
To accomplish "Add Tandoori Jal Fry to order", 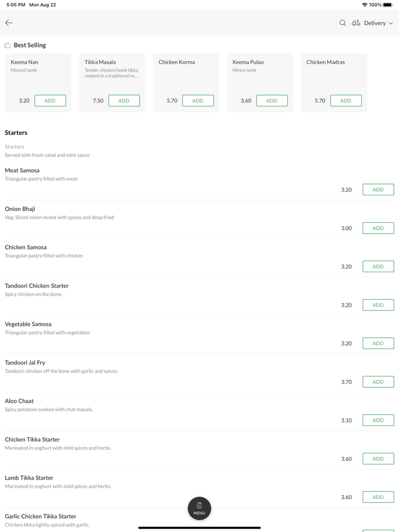I will tap(378, 382).
